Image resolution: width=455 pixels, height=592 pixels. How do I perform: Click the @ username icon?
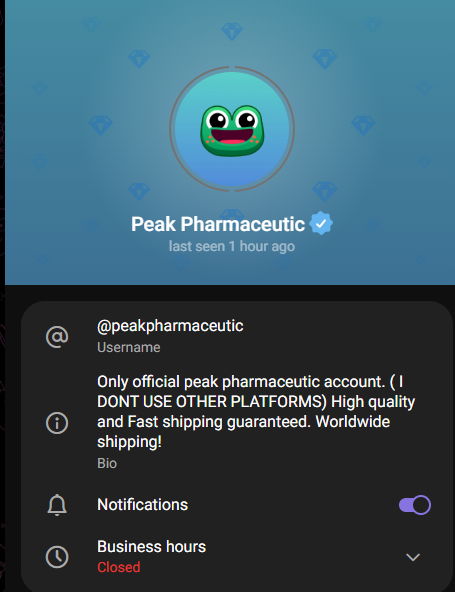(x=57, y=336)
